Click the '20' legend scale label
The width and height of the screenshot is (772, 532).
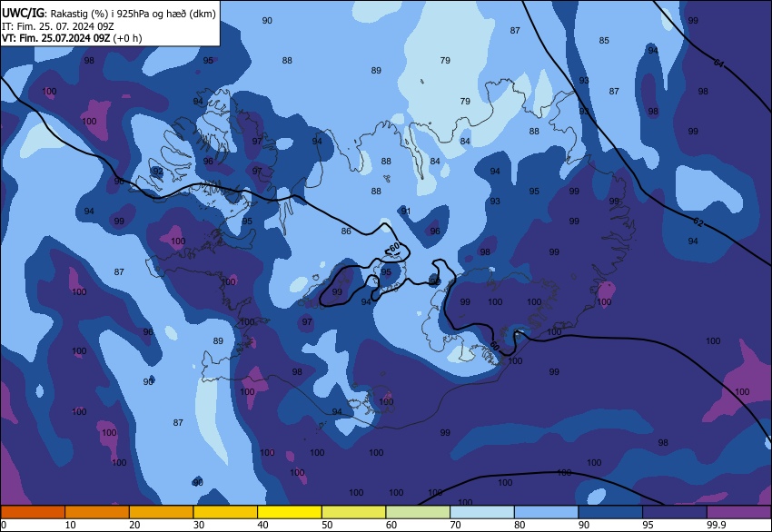coord(134,525)
